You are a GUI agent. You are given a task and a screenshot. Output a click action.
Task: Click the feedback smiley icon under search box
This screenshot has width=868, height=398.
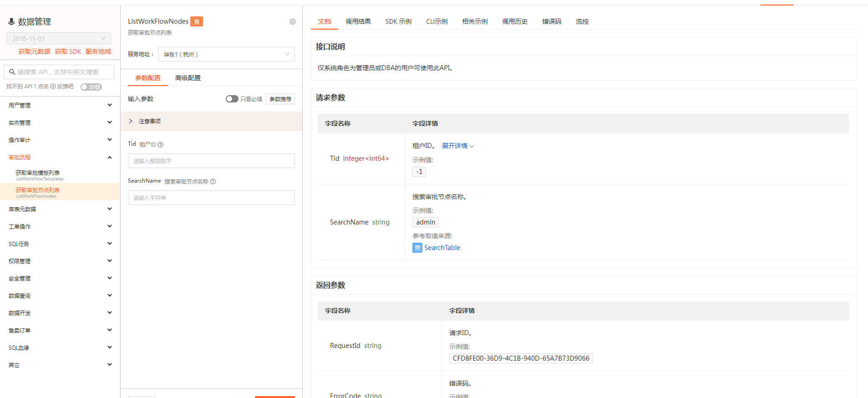[x=53, y=87]
